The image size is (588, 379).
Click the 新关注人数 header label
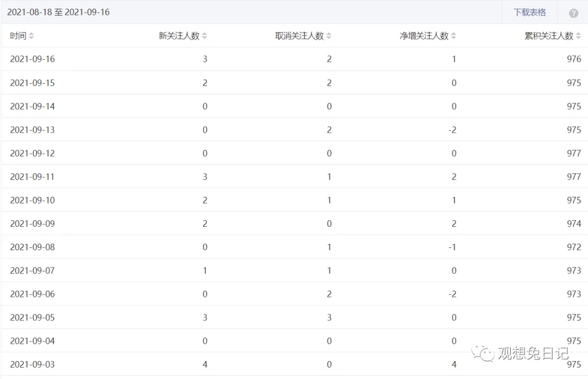point(179,36)
